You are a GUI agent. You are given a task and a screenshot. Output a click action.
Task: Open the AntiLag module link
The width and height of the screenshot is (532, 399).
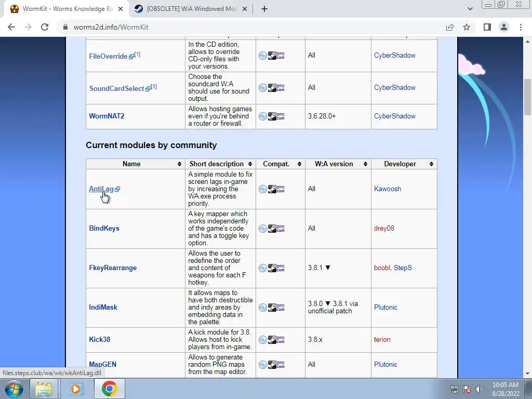click(x=101, y=189)
